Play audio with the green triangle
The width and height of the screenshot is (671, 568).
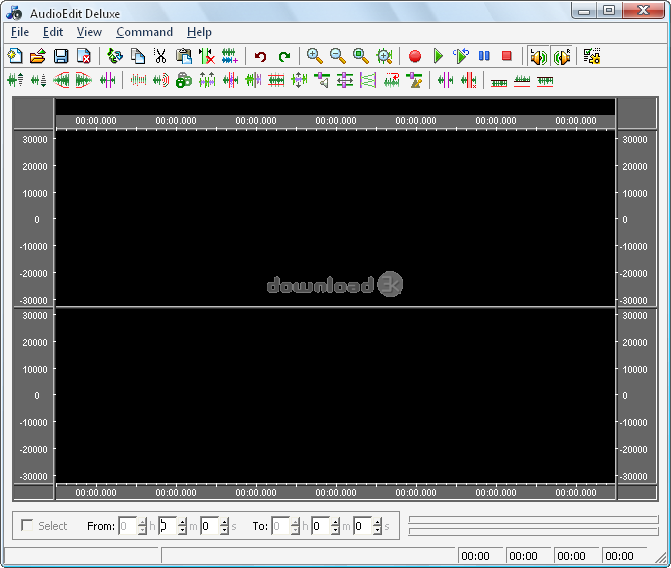(438, 56)
